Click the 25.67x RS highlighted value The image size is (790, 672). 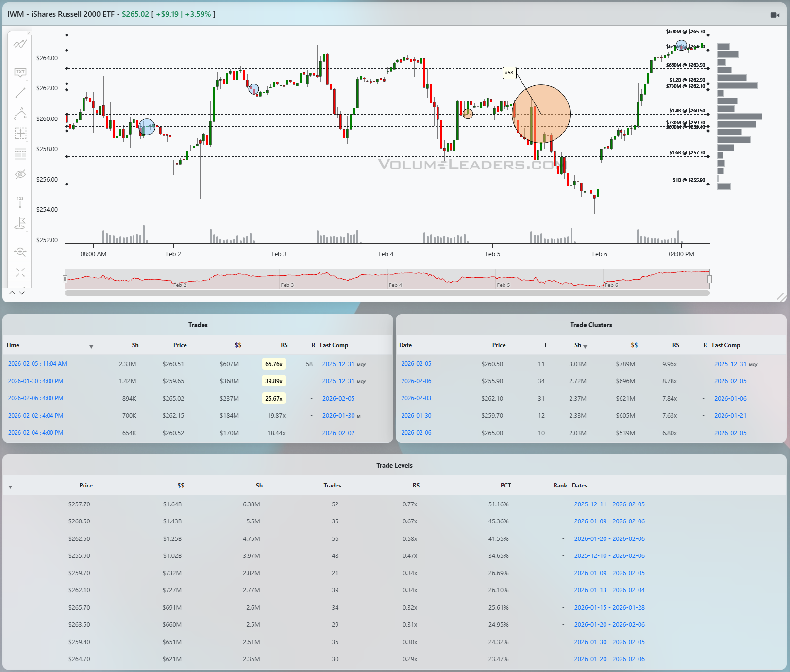tap(274, 399)
